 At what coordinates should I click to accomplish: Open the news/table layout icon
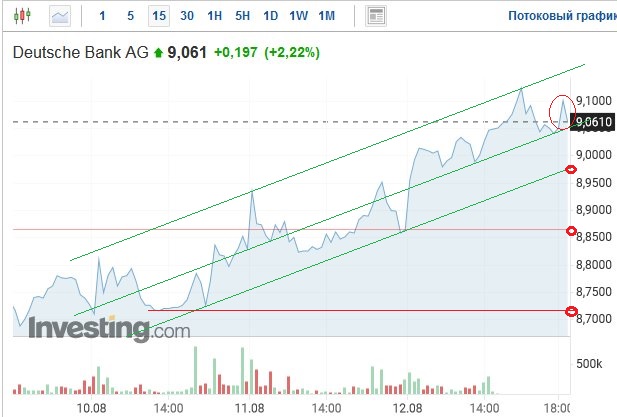point(376,16)
